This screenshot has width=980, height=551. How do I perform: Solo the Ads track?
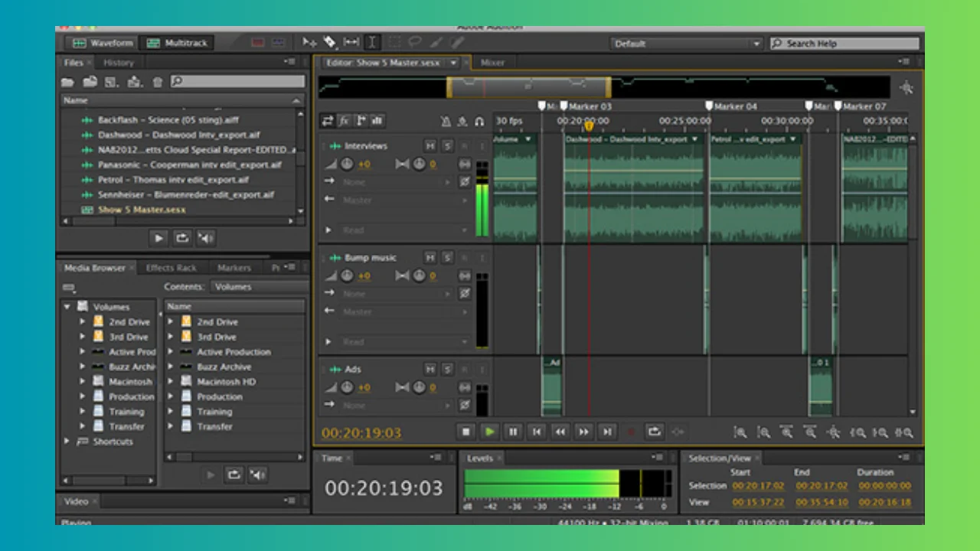tap(447, 369)
